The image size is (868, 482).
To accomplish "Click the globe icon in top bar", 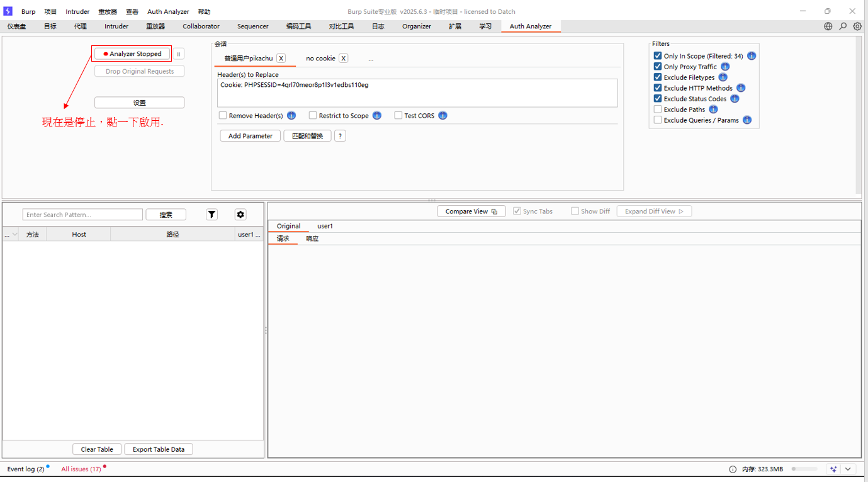I will pyautogui.click(x=828, y=26).
